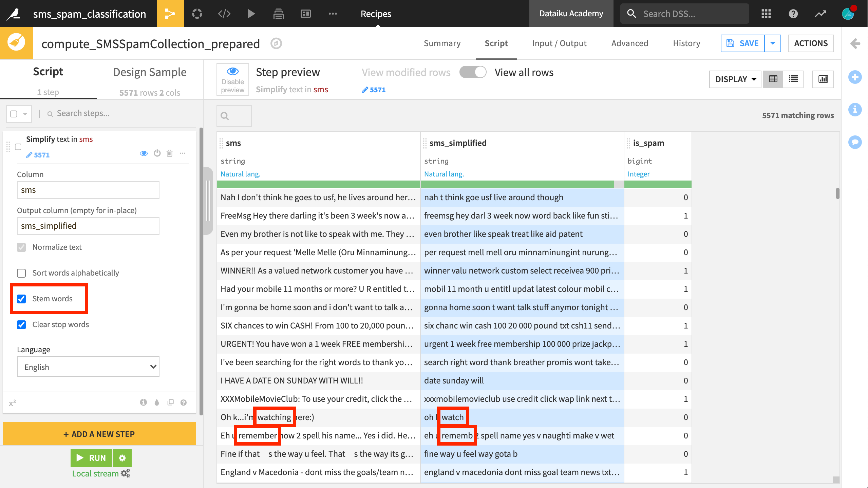The image size is (868, 488).
Task: Expand the DISPLAY dropdown menu
Action: 735,79
